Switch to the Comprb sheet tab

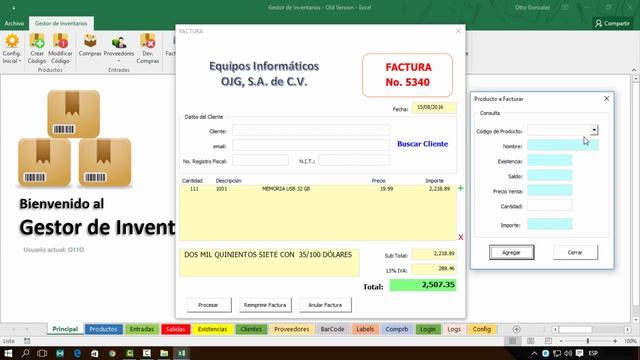pos(397,329)
